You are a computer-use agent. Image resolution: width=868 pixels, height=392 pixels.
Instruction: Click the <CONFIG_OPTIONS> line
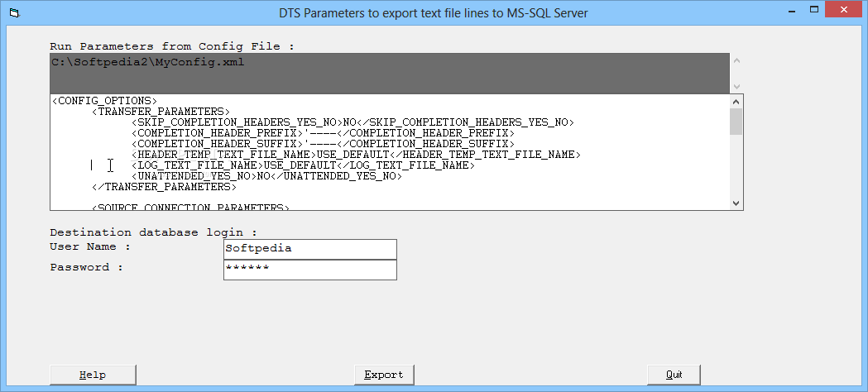tap(104, 101)
